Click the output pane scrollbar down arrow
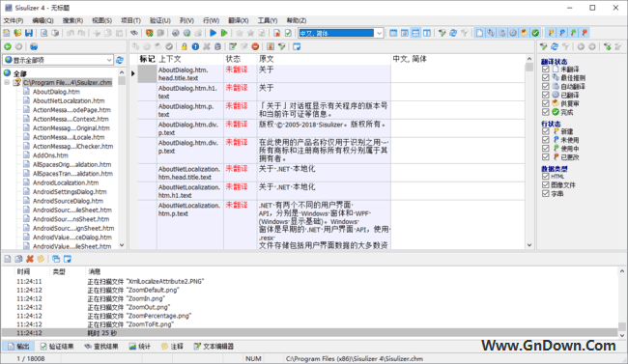Image resolution: width=628 pixels, height=364 pixels. [x=621, y=335]
